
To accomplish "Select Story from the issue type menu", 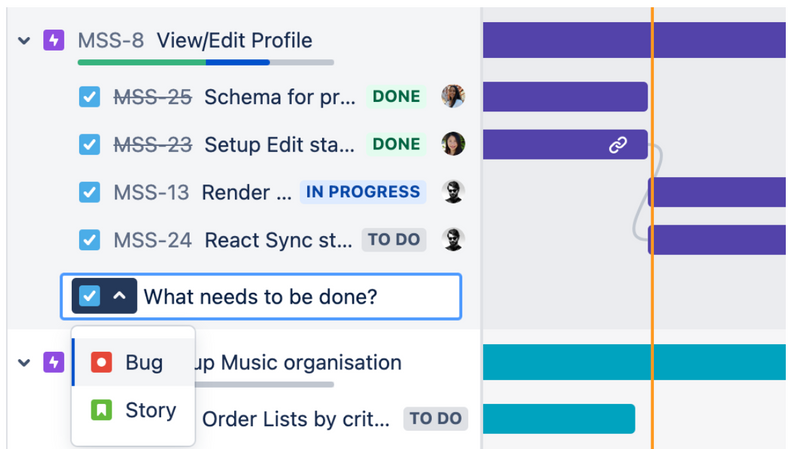I will [x=150, y=410].
